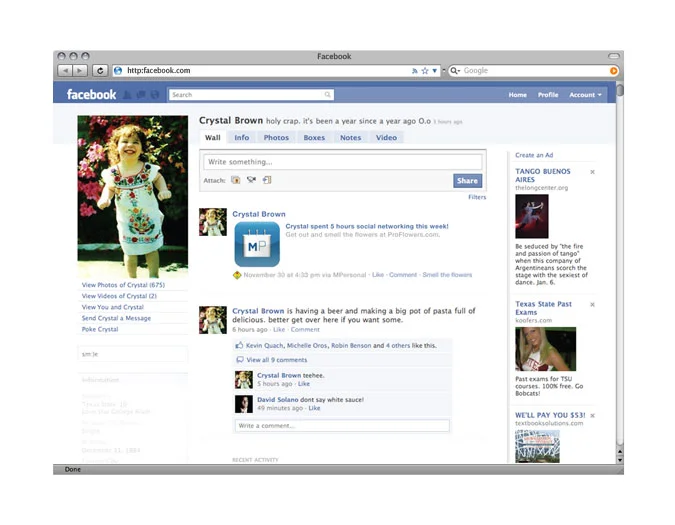The image size is (675, 525).
Task: Click the scrollbar down arrow
Action: tap(620, 460)
